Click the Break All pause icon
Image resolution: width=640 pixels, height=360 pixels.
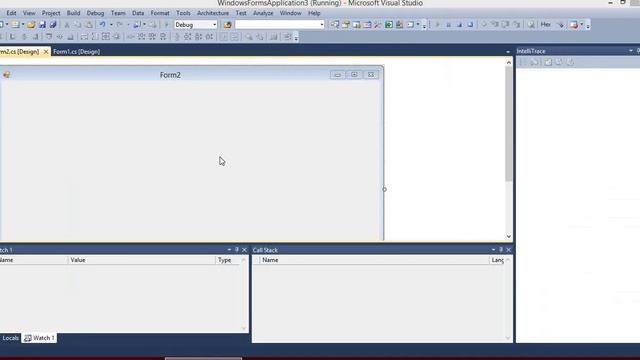pyautogui.click(x=448, y=25)
